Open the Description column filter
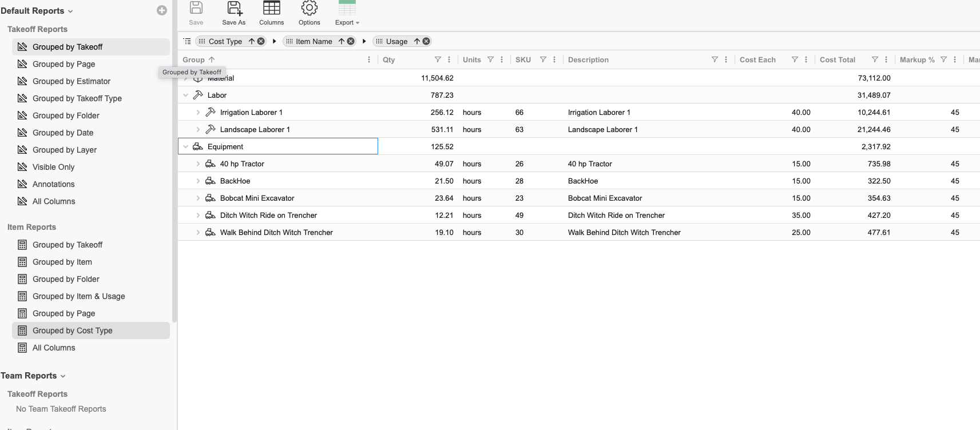Image resolution: width=980 pixels, height=430 pixels. point(715,59)
